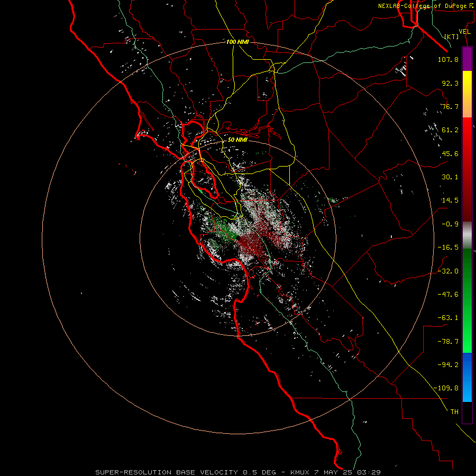The image size is (476, 476).
Task: Click the -16.5 velocity scale value
Action: tap(448, 248)
